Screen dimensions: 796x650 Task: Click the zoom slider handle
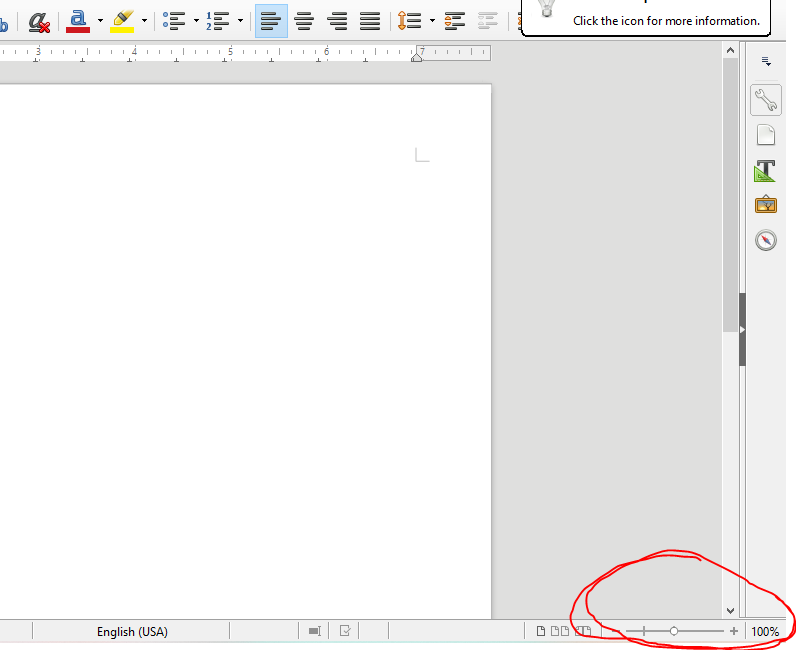coord(674,631)
